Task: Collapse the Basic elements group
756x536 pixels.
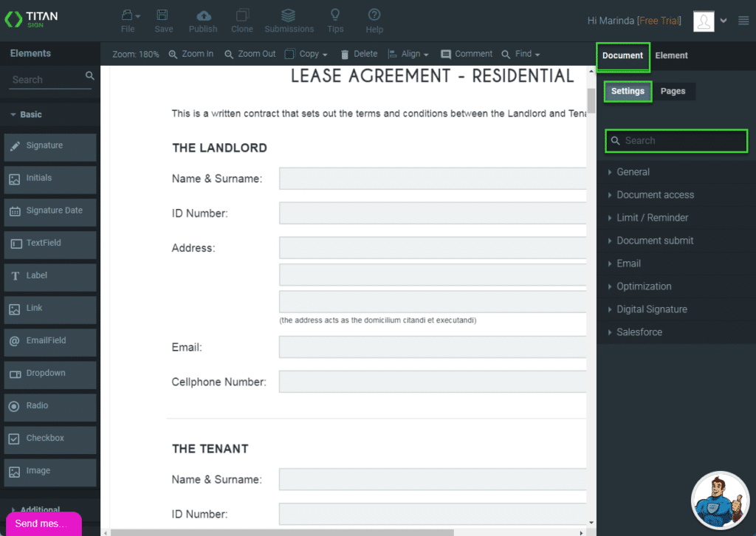Action: (x=30, y=114)
